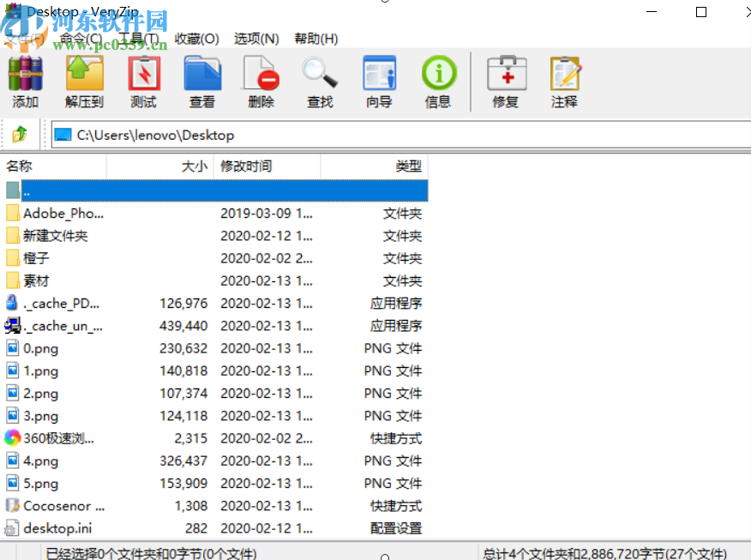Click the 删除 delete icon
Viewport: 751px width, 560px height.
pyautogui.click(x=261, y=77)
